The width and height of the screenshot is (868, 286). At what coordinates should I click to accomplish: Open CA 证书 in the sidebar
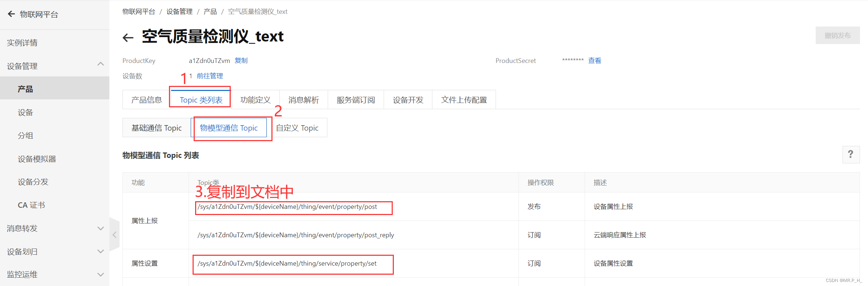click(x=31, y=205)
